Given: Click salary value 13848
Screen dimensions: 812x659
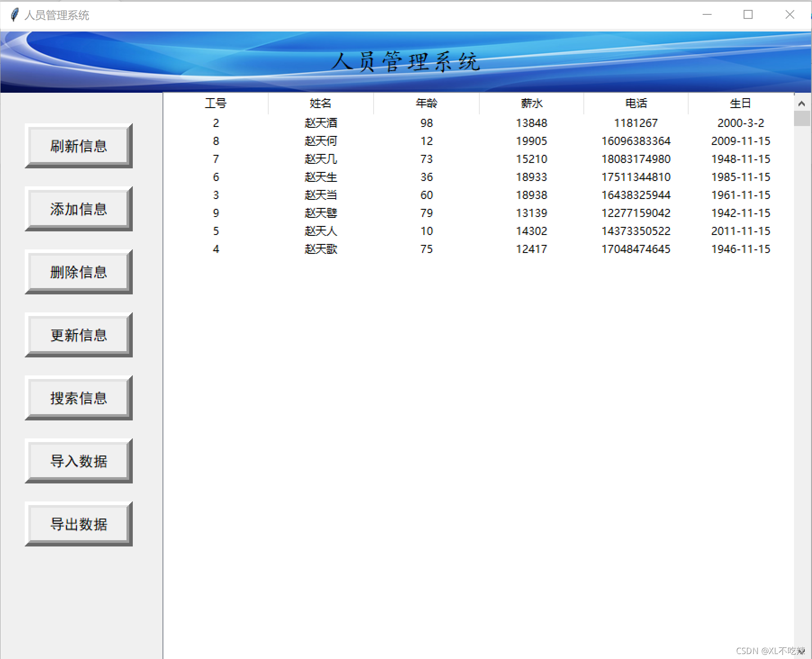Looking at the screenshot, I should tap(532, 123).
